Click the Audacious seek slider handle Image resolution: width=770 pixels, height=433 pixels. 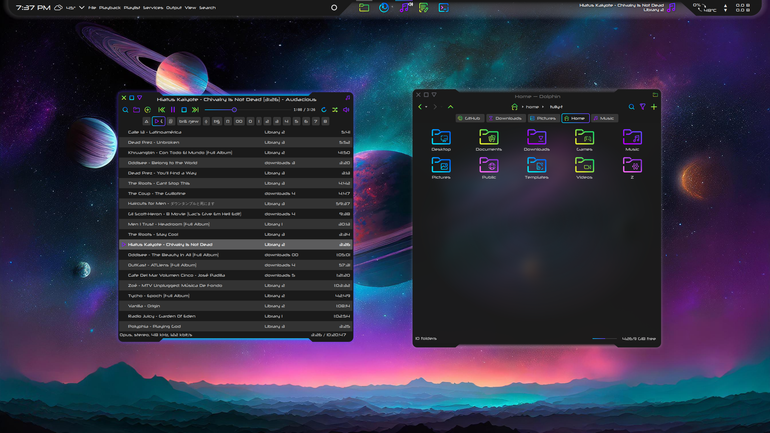234,110
